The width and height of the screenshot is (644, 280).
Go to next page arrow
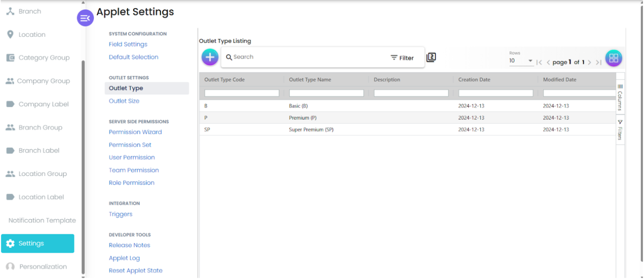(589, 62)
